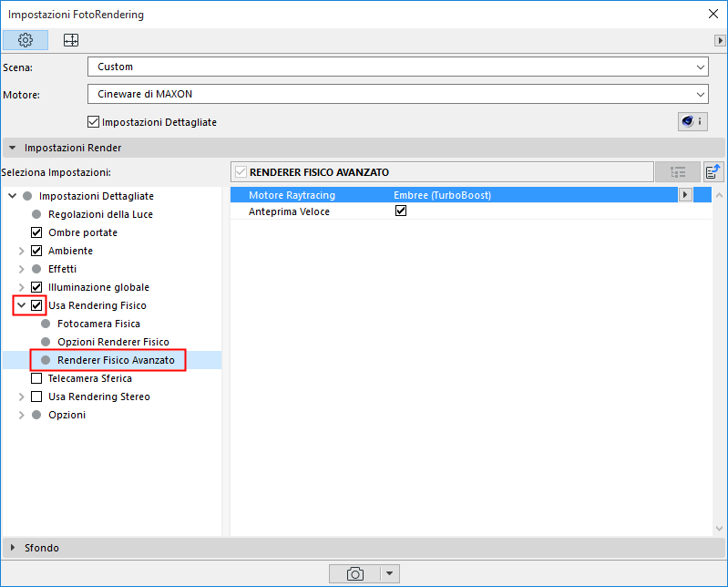728x587 pixels.
Task: Select Opzioni Renderer Fisico item
Action: click(113, 342)
